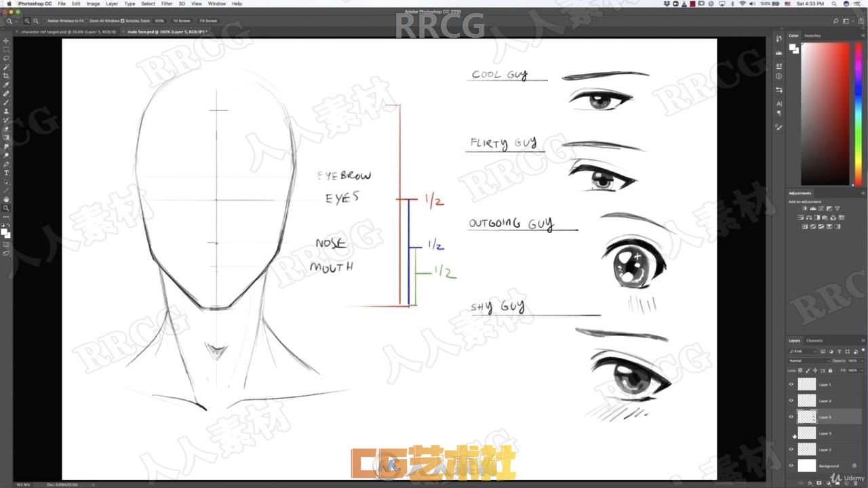Open the Layer menu
The height and width of the screenshot is (488, 868).
coord(112,4)
